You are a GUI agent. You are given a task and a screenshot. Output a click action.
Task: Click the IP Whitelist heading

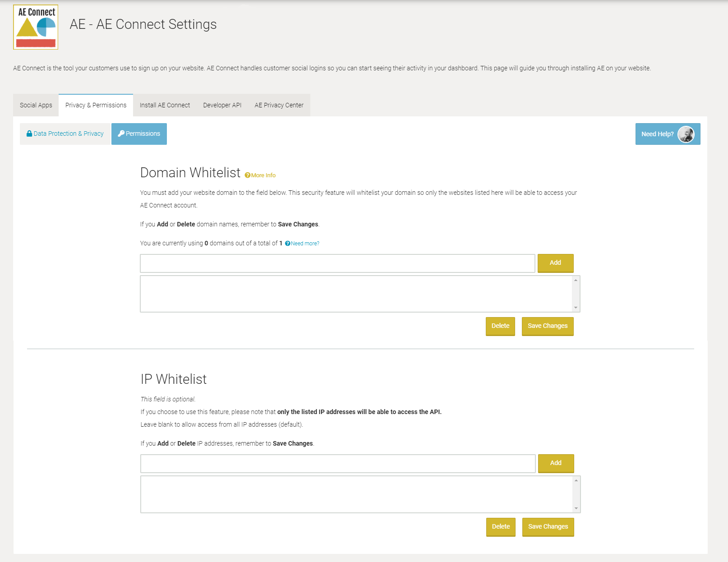click(x=174, y=379)
